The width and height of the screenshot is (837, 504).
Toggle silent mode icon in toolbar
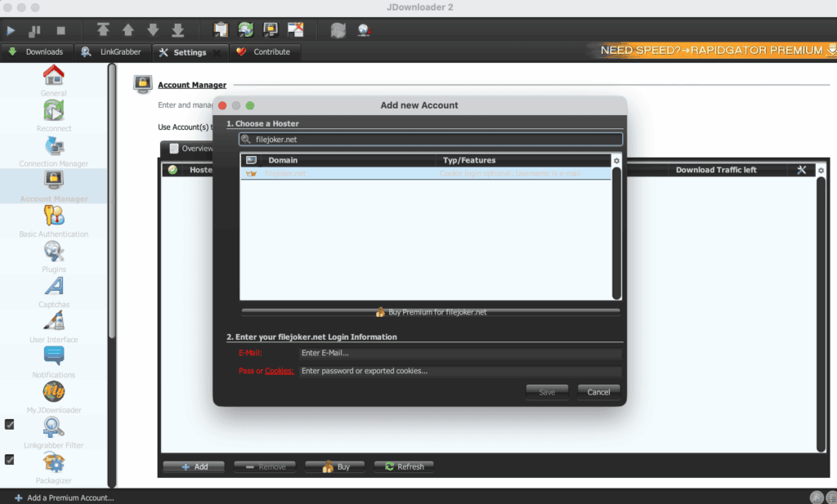point(295,30)
